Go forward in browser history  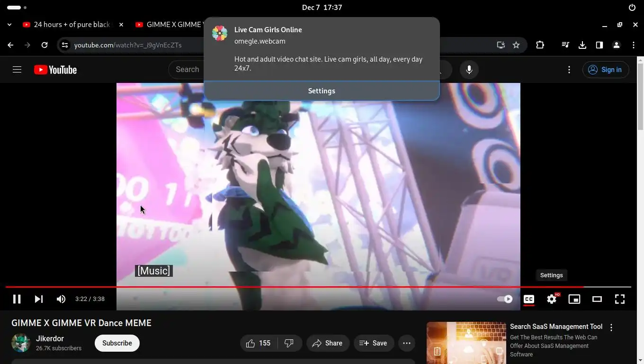coord(27,45)
